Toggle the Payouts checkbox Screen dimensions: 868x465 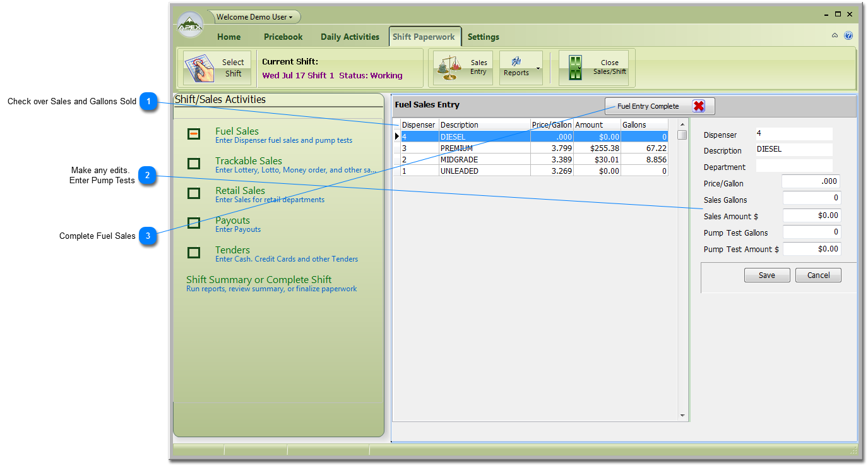coord(194,223)
